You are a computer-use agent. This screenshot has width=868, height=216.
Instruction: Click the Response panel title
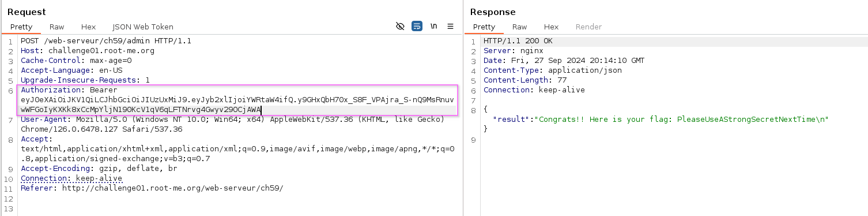[x=493, y=12]
